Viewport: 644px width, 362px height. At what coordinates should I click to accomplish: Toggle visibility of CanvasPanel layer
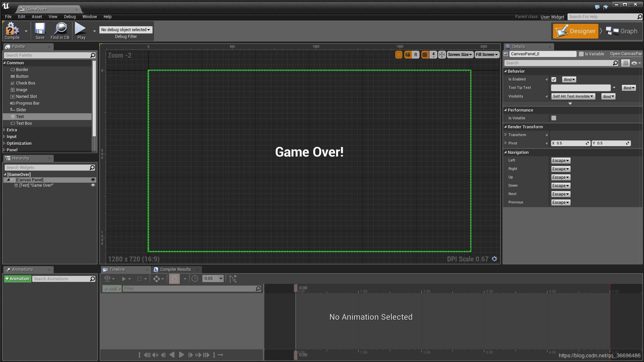93,180
